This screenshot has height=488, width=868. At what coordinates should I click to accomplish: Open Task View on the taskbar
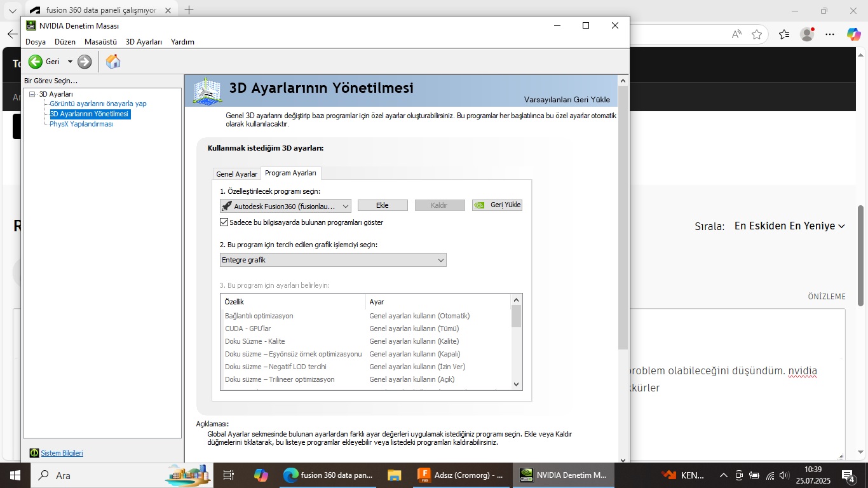[x=229, y=475]
